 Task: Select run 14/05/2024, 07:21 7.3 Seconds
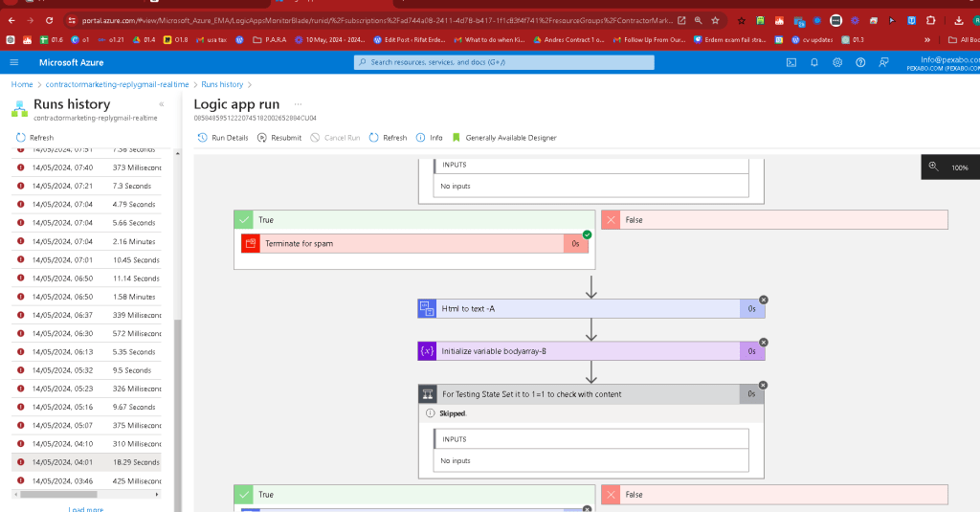[x=86, y=187]
